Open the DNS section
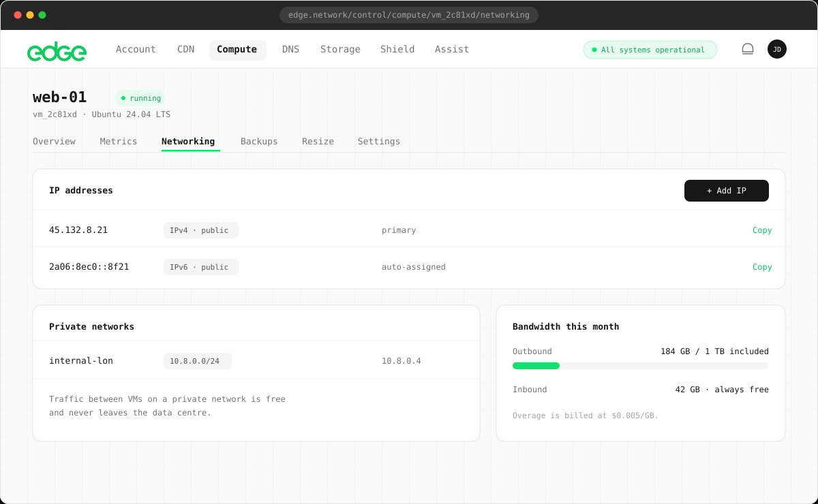Screen dimensions: 818x504 click(291, 49)
